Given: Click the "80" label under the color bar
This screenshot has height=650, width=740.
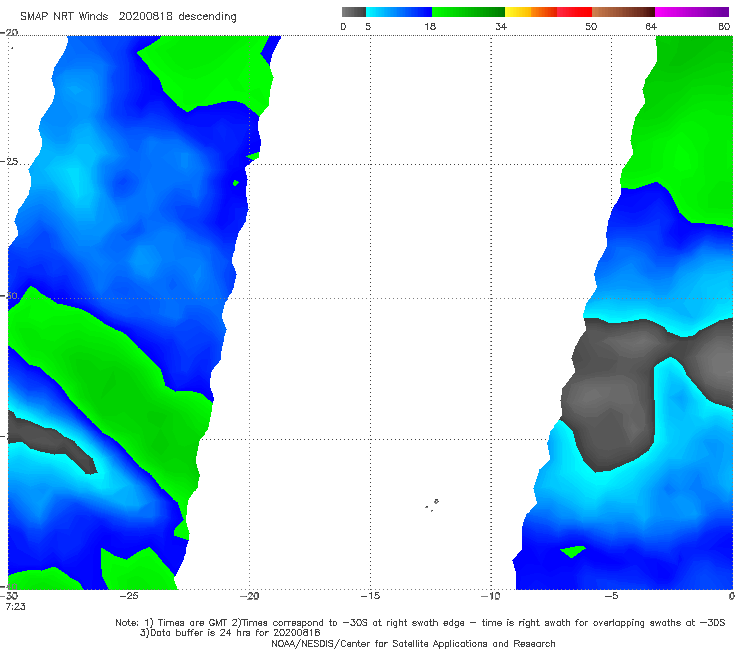Looking at the screenshot, I should click(724, 27).
